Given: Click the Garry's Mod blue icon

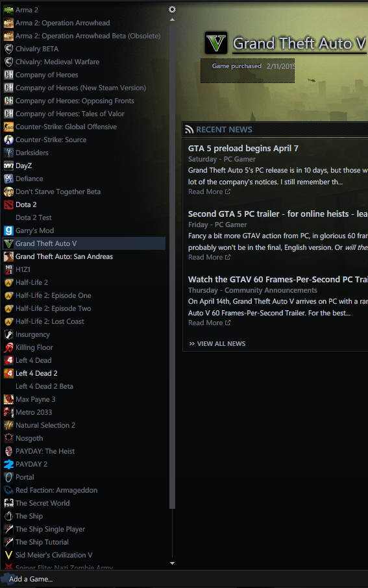Looking at the screenshot, I should (x=8, y=230).
